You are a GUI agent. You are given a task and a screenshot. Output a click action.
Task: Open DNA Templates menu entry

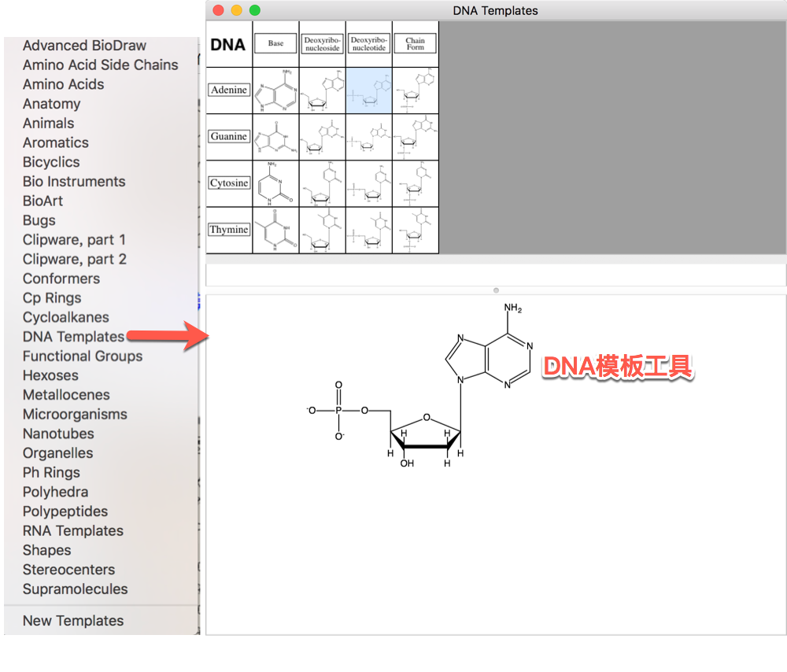pyautogui.click(x=73, y=337)
